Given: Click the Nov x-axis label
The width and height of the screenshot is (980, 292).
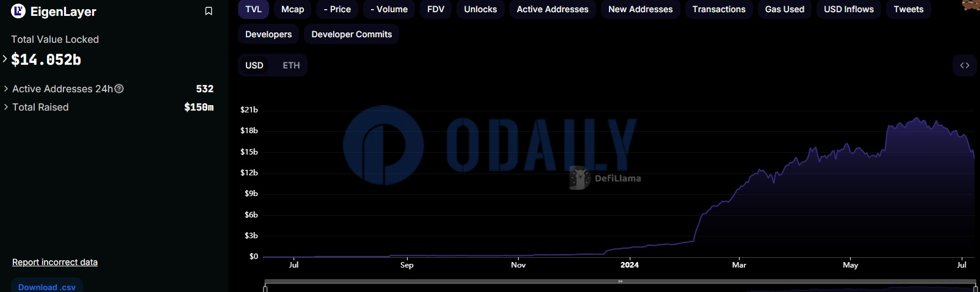Looking at the screenshot, I should (518, 265).
